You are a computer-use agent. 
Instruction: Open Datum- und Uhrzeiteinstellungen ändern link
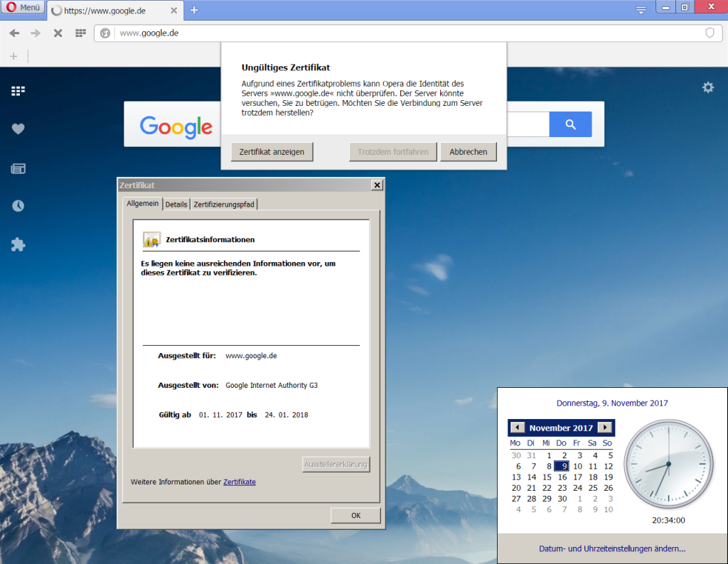[612, 548]
